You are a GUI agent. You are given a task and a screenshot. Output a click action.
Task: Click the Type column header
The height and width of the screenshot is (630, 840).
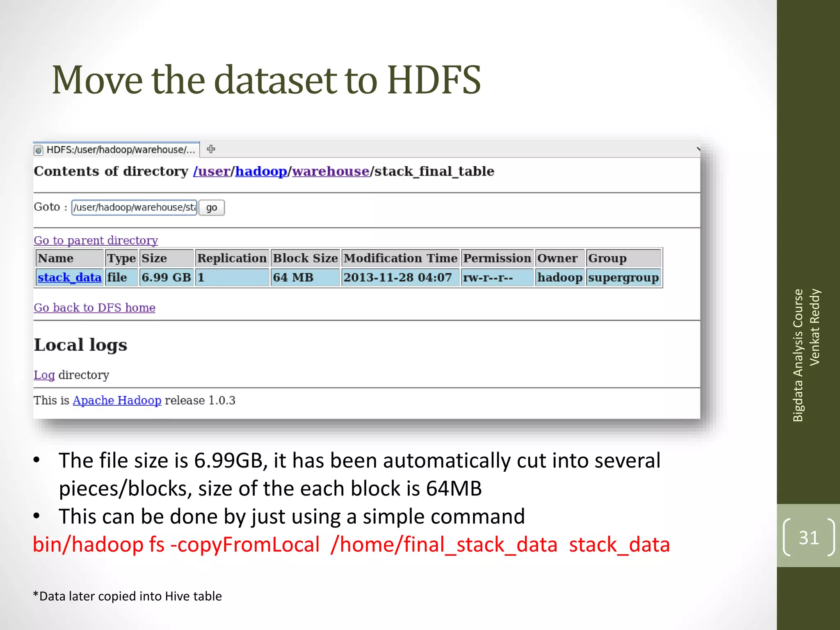click(121, 258)
